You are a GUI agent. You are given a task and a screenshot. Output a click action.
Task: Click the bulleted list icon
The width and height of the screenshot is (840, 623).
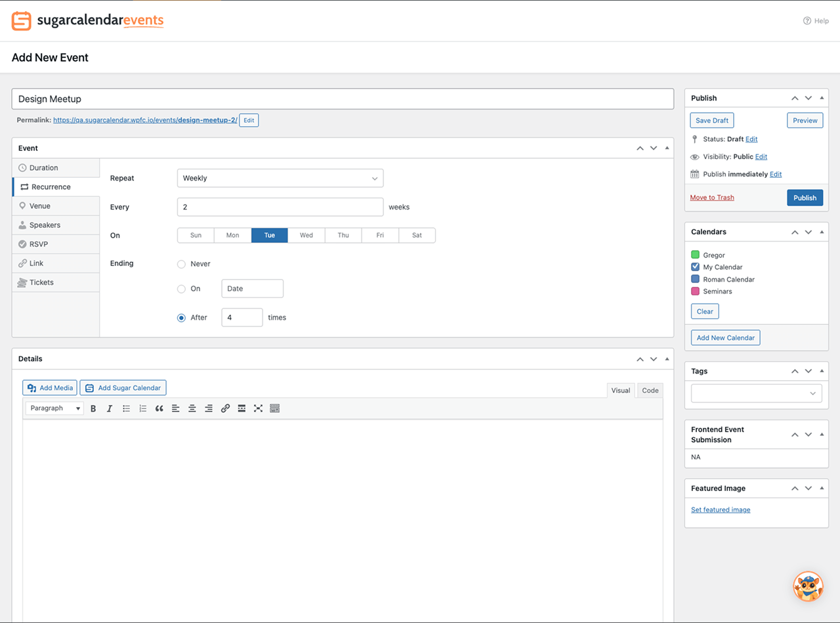(x=126, y=408)
